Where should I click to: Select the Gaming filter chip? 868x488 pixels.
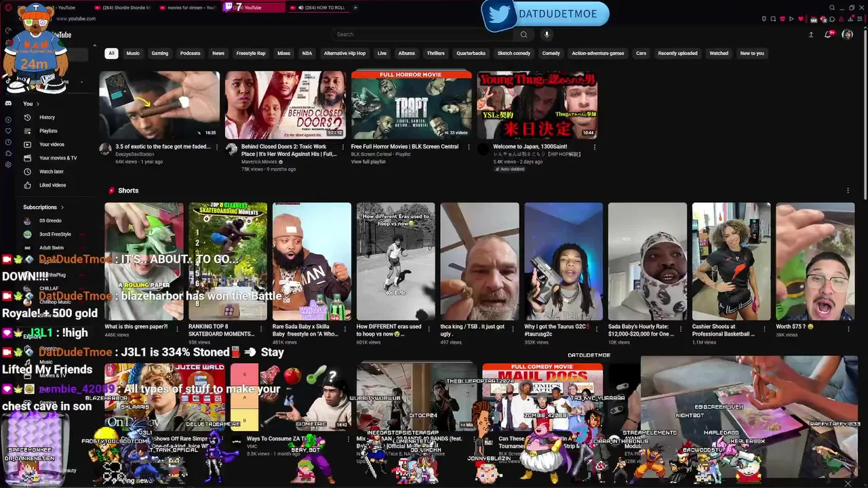(160, 54)
